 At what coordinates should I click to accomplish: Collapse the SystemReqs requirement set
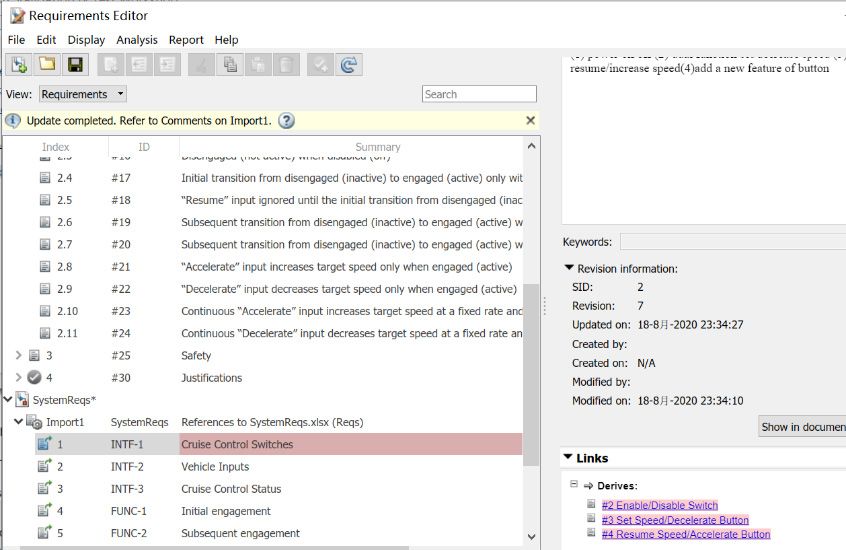tap(8, 400)
